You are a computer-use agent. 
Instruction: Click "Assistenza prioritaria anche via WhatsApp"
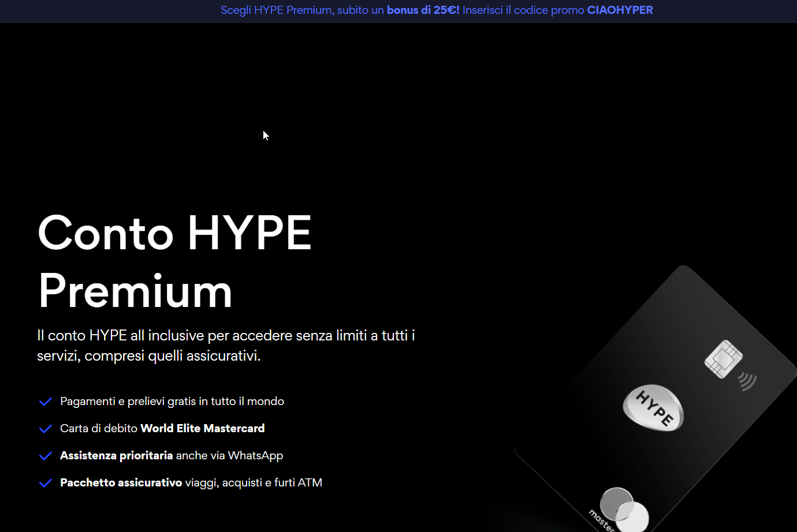172,456
